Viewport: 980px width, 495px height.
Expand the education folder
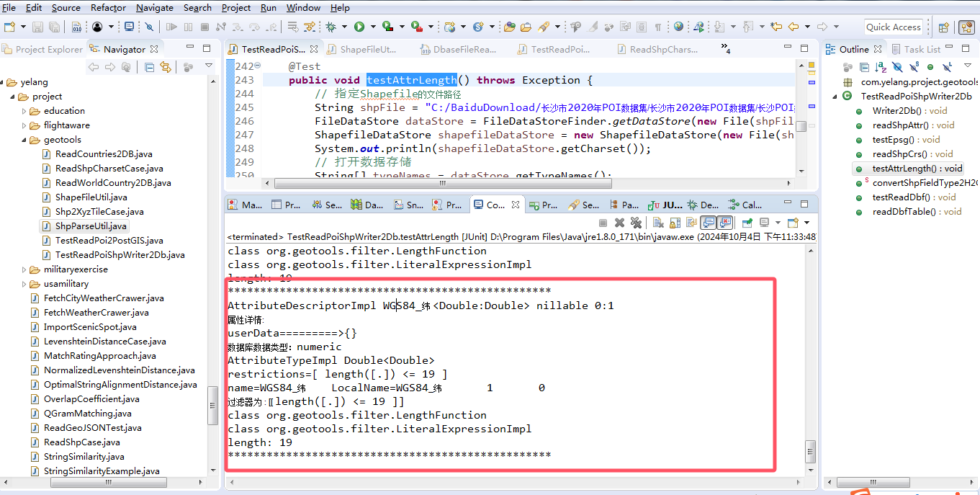click(24, 111)
